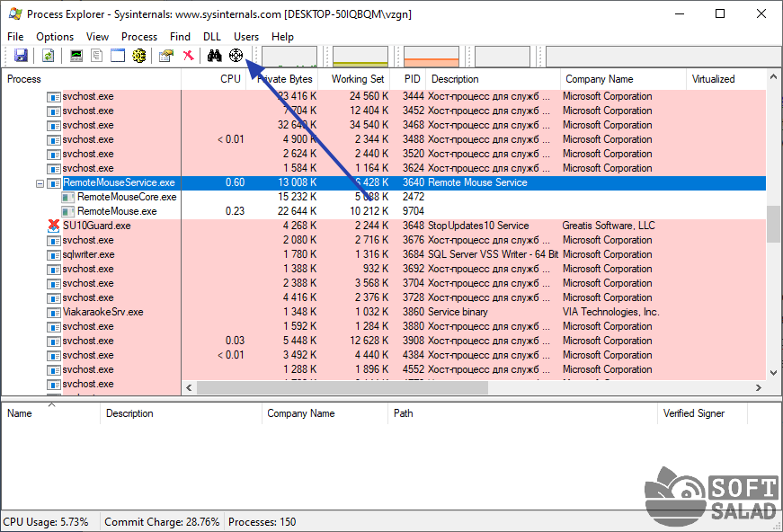Image resolution: width=783 pixels, height=532 pixels.
Task: Click the 'Processes: 150' status bar entry
Action: 262,522
